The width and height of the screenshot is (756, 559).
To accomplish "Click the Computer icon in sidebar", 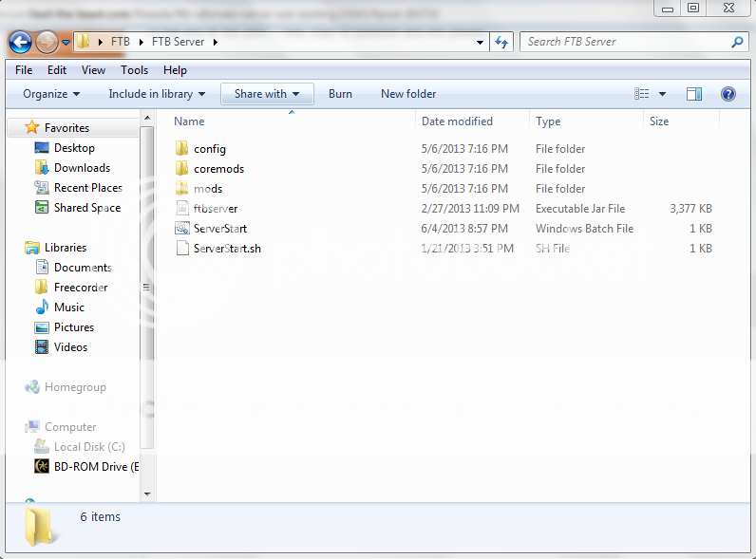I will point(32,426).
